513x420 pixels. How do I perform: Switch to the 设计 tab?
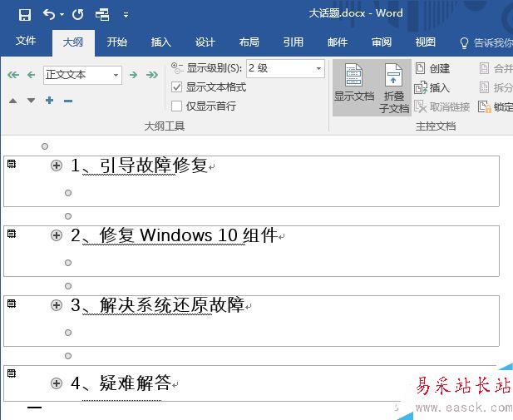205,42
